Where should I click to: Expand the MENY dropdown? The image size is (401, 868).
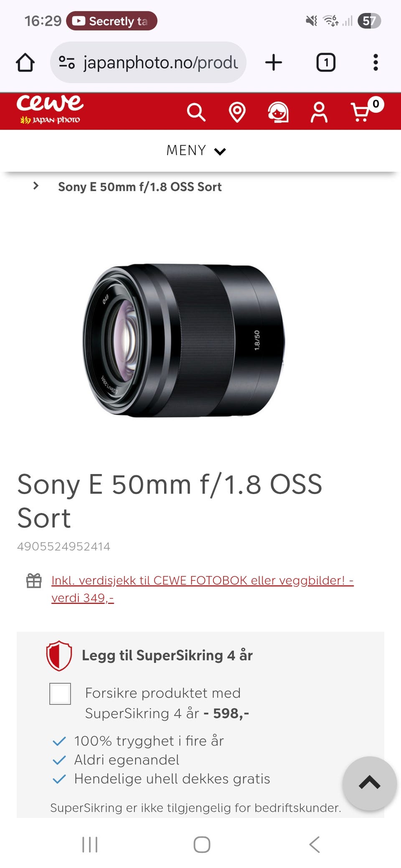(196, 150)
